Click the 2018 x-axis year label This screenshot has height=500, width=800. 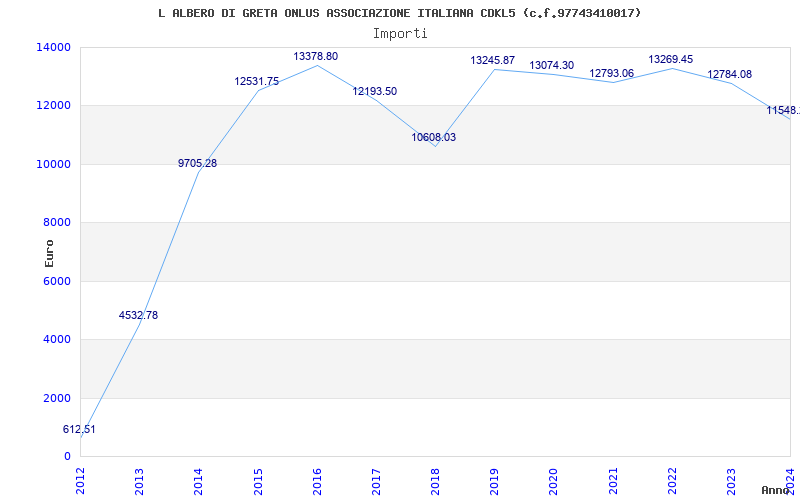coord(435,481)
